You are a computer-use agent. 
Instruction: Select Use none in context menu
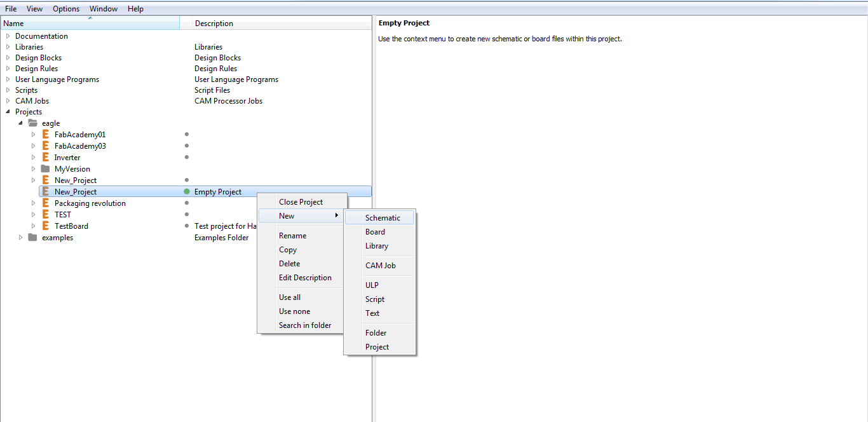click(x=301, y=311)
